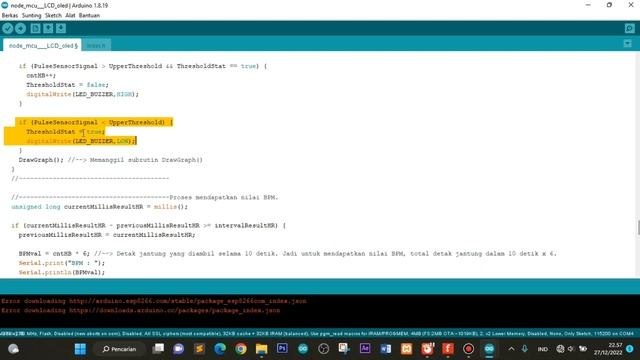Open the Berkas menu
The height and width of the screenshot is (360, 640).
[10, 15]
